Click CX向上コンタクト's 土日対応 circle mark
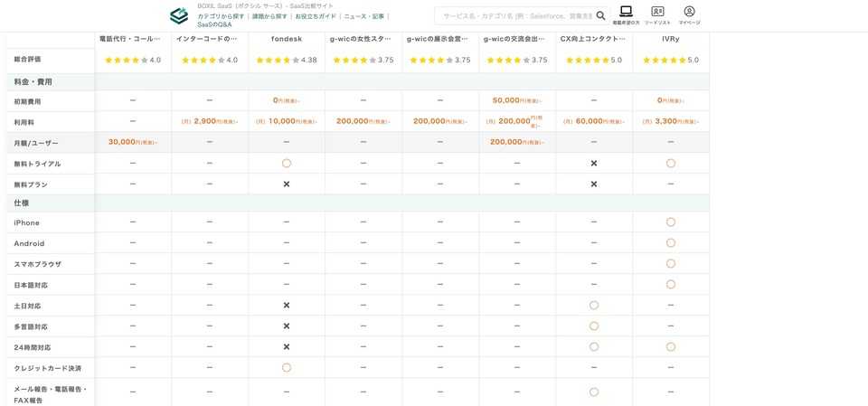This screenshot has height=406, width=868. pyautogui.click(x=593, y=306)
